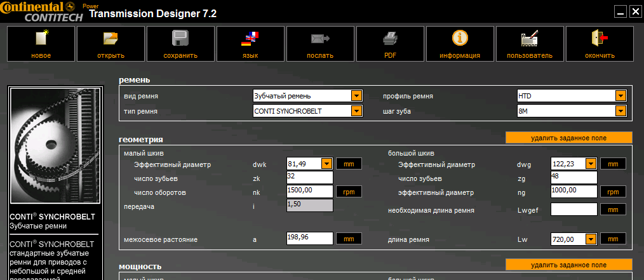Click the мощность section heading
This screenshot has width=644, height=280.
point(140,266)
